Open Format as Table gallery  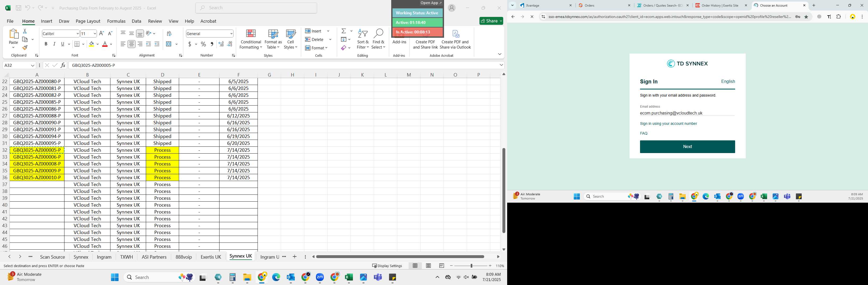click(273, 39)
